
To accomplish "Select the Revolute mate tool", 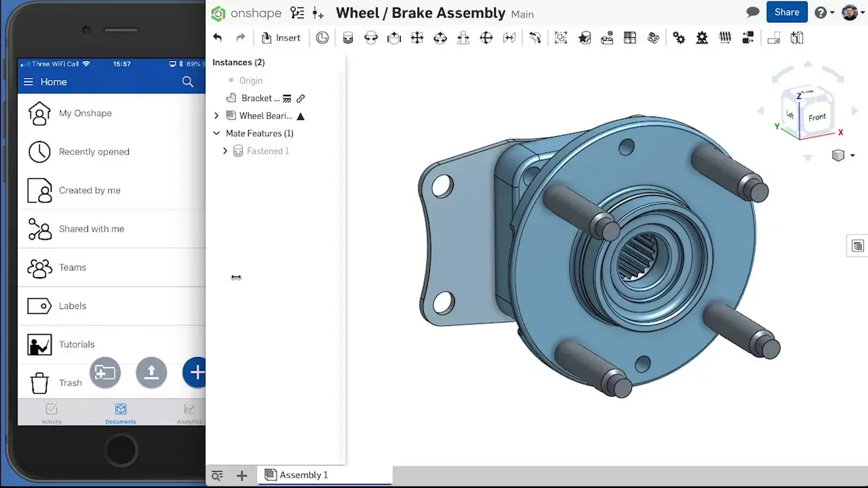I will click(x=371, y=37).
